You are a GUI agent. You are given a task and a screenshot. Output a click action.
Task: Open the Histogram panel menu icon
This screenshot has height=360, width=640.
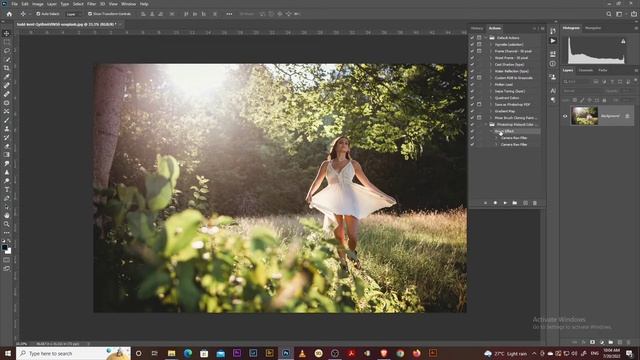coord(636,28)
